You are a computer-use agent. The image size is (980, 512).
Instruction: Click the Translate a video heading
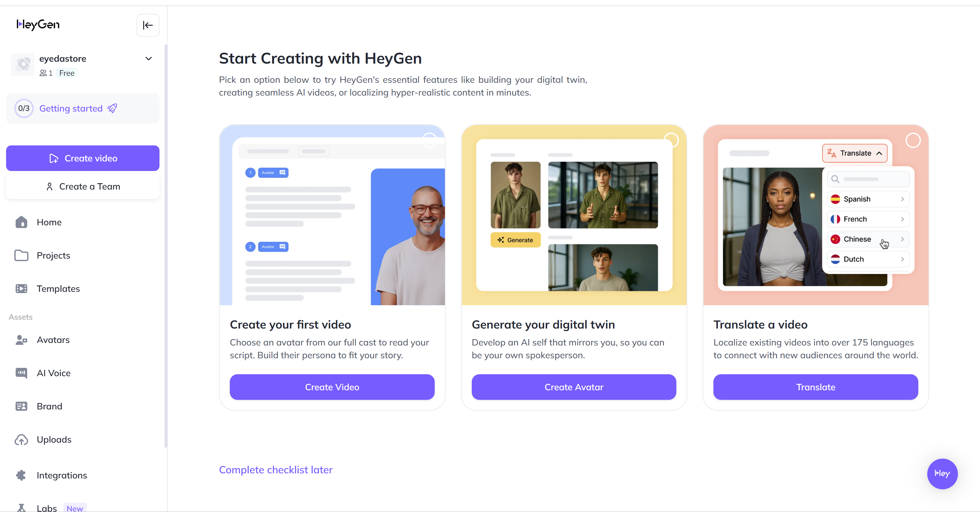[x=760, y=324]
